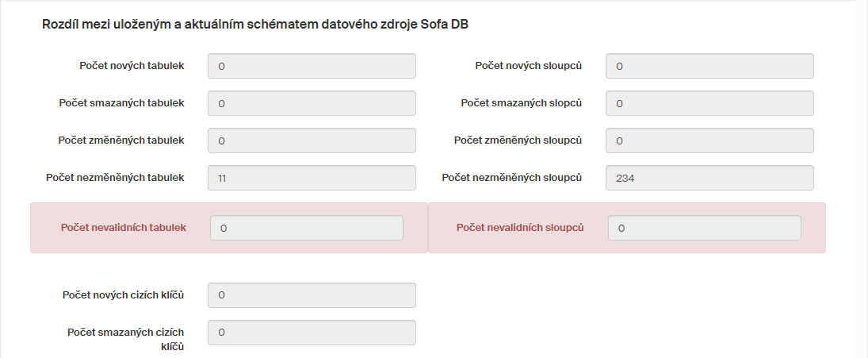Click the 'Počet nezměněných sloupců' label text
The width and height of the screenshot is (868, 358).
(511, 178)
